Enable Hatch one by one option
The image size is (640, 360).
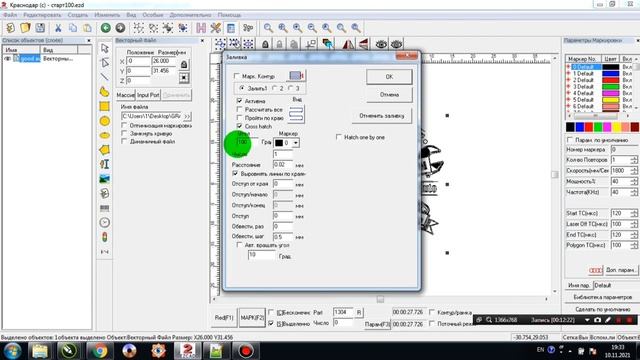click(338, 137)
